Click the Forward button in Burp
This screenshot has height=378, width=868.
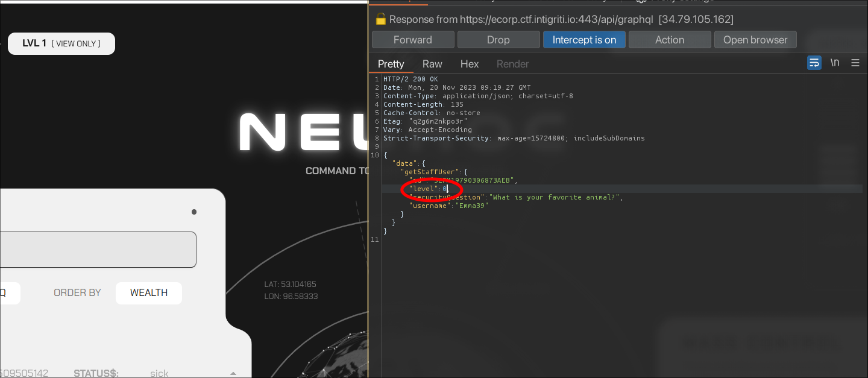click(413, 40)
